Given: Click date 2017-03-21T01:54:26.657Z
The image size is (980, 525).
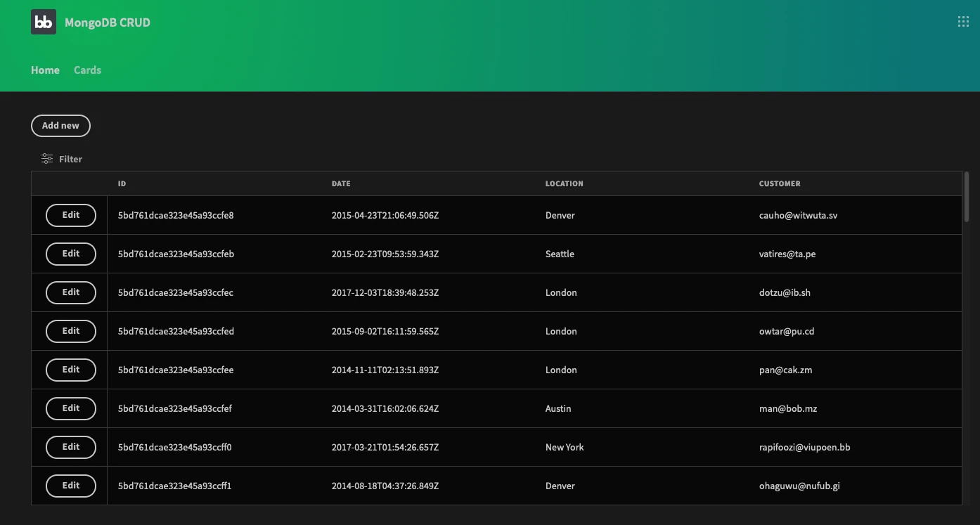Looking at the screenshot, I should (385, 447).
